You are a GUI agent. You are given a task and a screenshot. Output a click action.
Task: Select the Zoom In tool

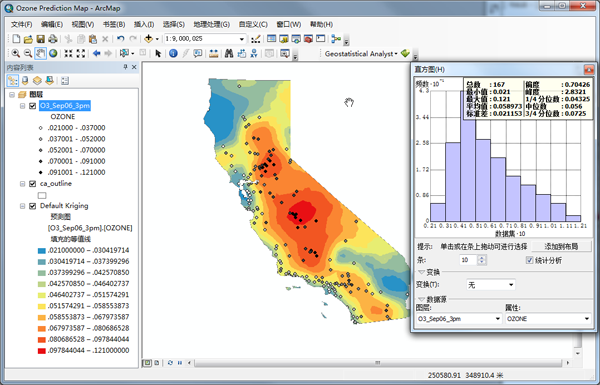[x=15, y=54]
